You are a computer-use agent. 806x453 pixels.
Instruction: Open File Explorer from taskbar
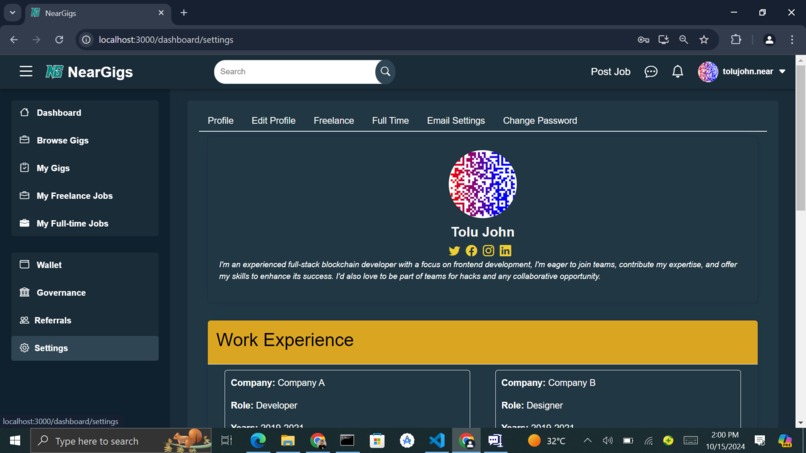coord(288,441)
